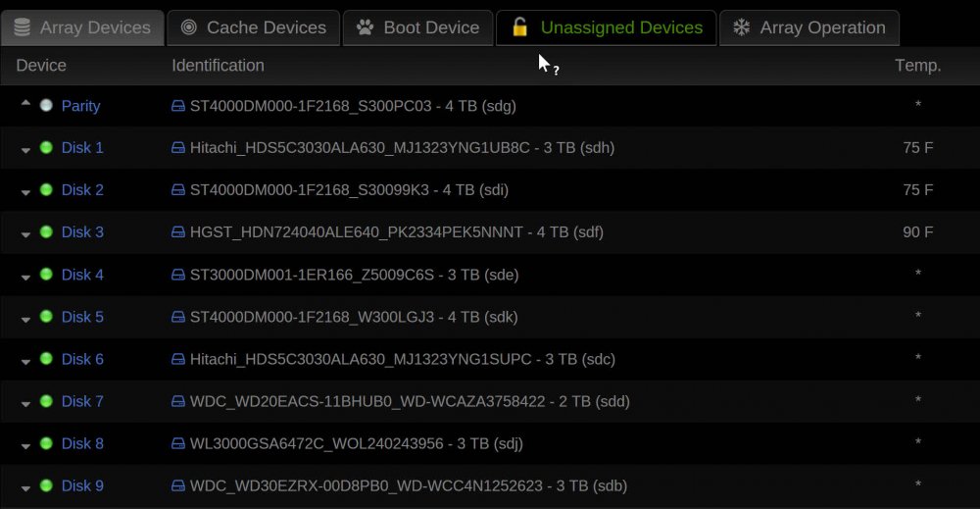
Task: Open the Disk 2 device link
Action: tap(82, 189)
